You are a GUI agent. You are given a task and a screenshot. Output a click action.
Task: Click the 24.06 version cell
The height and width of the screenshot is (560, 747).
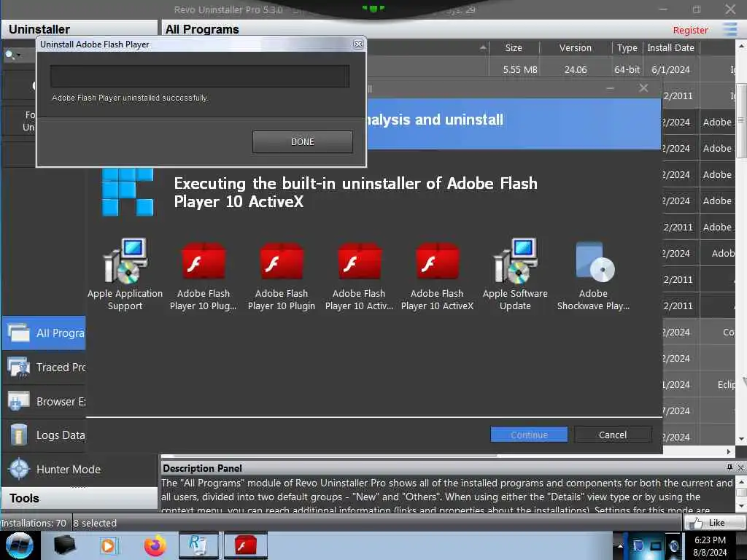point(576,69)
